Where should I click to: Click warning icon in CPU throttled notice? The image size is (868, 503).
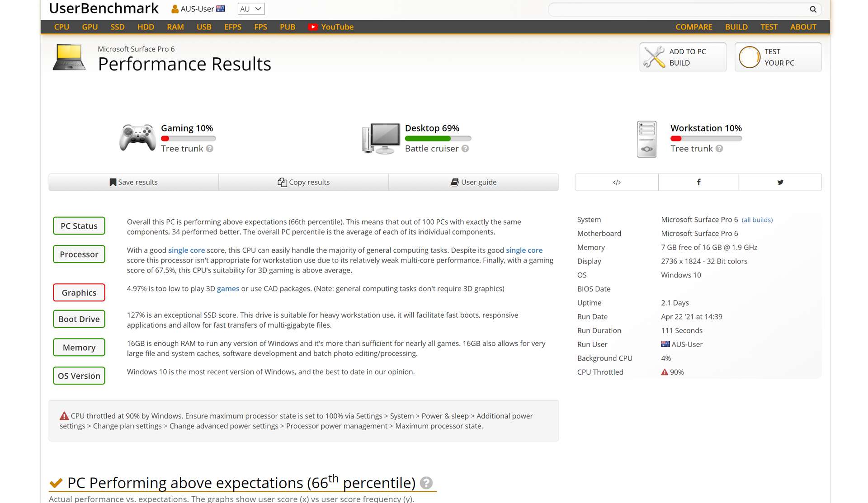(x=64, y=416)
